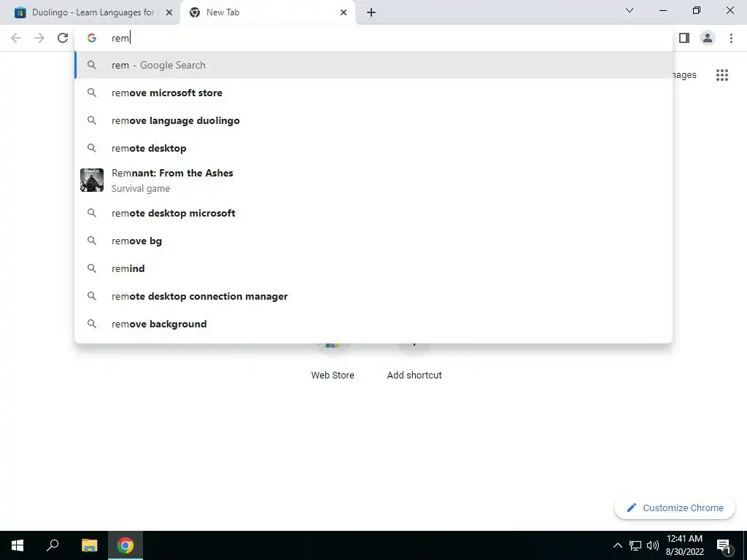Close the New Tab tab
747x560 pixels.
tap(344, 12)
